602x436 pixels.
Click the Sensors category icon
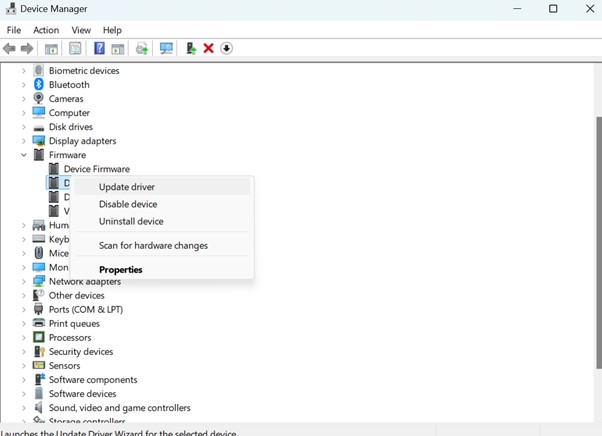point(38,365)
